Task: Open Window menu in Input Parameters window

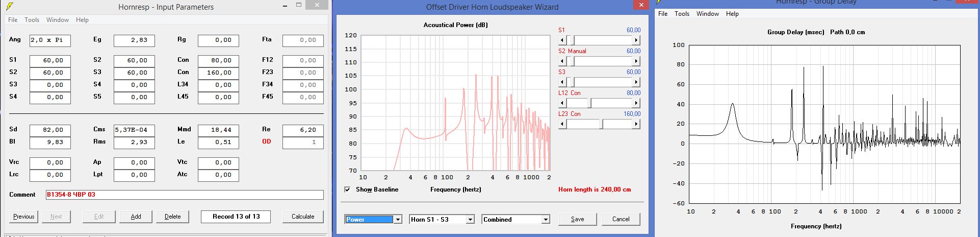Action: click(58, 20)
